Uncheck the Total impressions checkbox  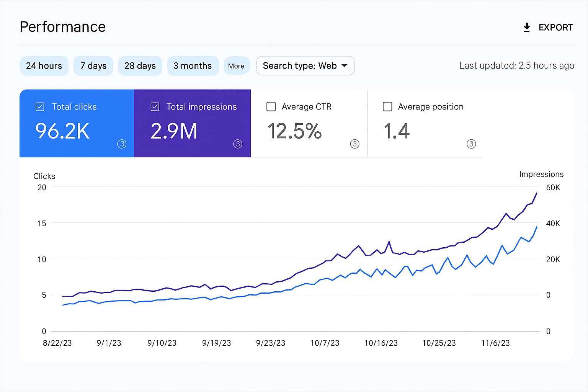coord(155,107)
